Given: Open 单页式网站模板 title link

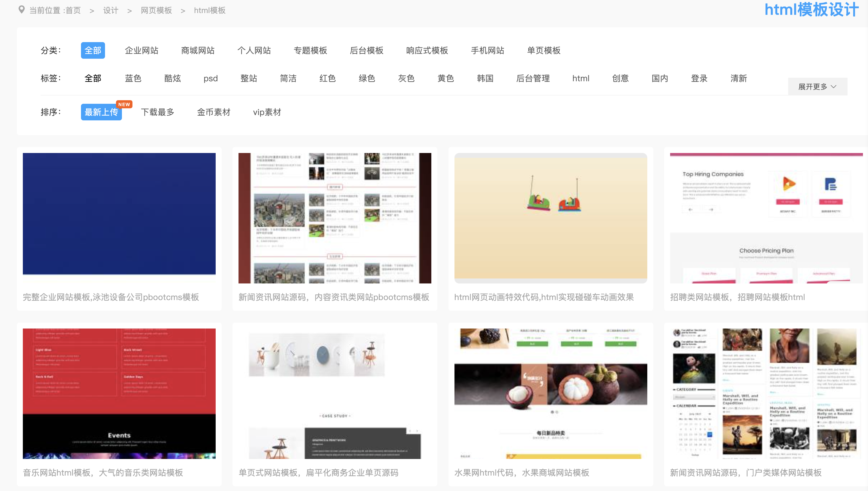Looking at the screenshot, I should [x=318, y=472].
